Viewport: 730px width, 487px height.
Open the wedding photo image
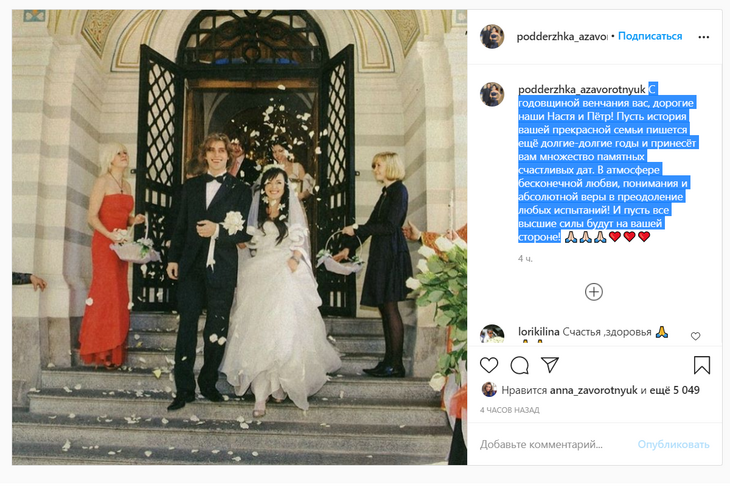coord(239,237)
